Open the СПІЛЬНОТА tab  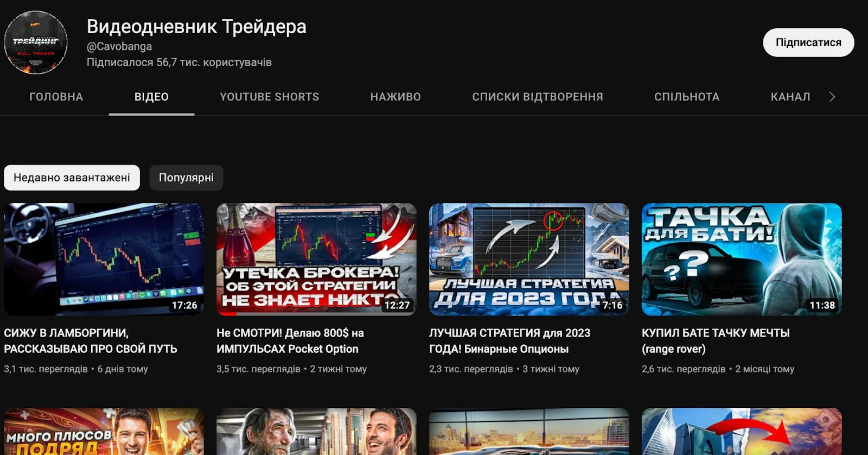point(687,97)
